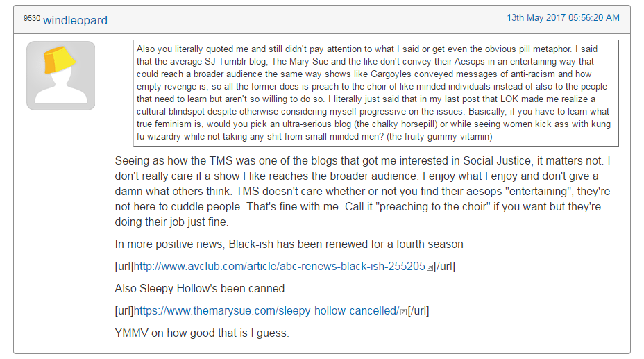Click post number 9530

32,18
